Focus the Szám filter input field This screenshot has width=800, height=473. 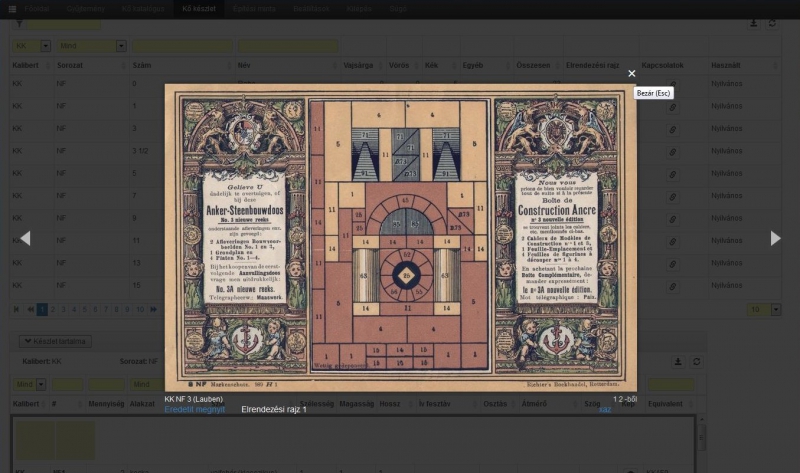coord(182,46)
